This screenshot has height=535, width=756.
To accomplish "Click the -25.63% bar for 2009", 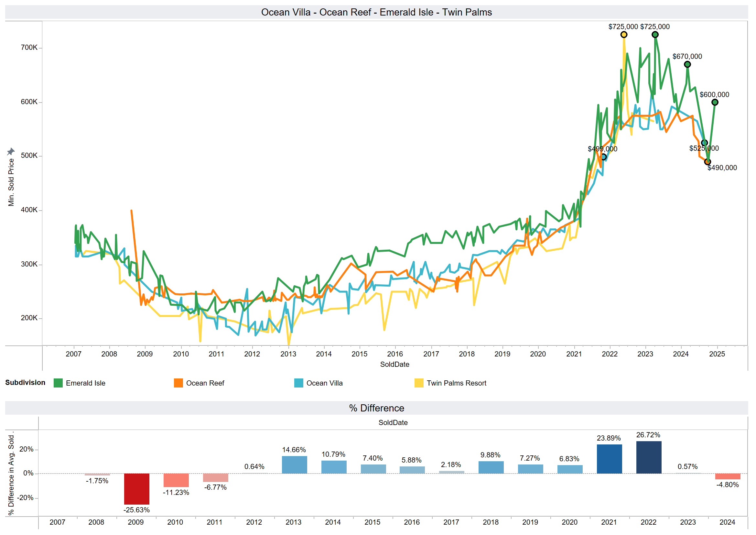I will coord(137,489).
